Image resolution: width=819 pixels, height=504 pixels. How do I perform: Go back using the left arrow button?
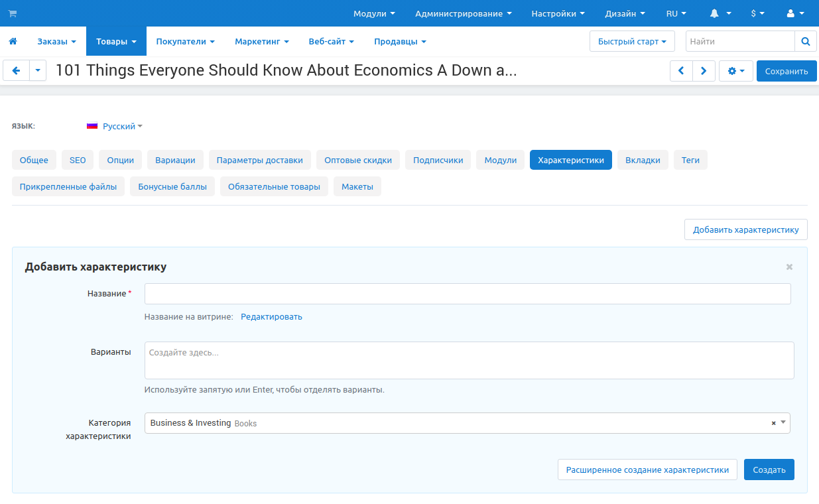tap(16, 70)
